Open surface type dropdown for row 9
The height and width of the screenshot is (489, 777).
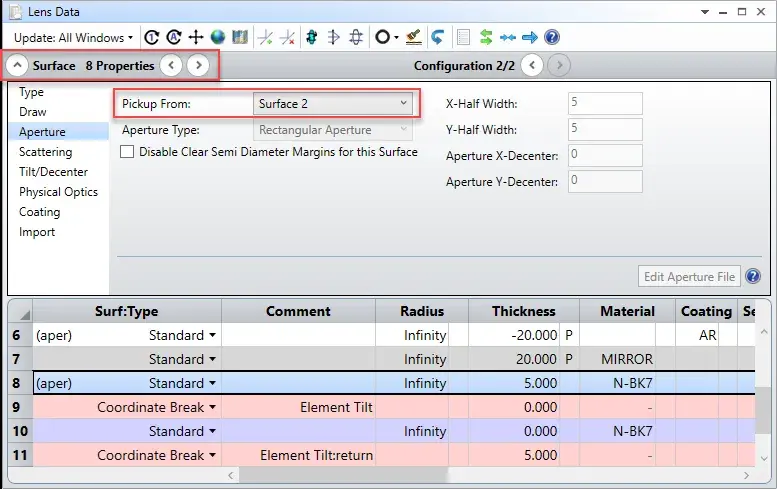click(x=212, y=407)
